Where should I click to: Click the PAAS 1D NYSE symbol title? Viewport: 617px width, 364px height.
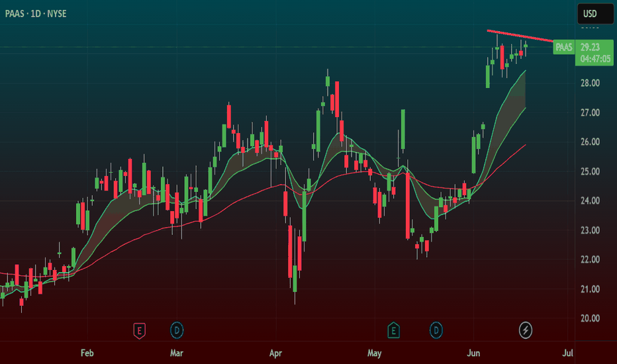36,14
